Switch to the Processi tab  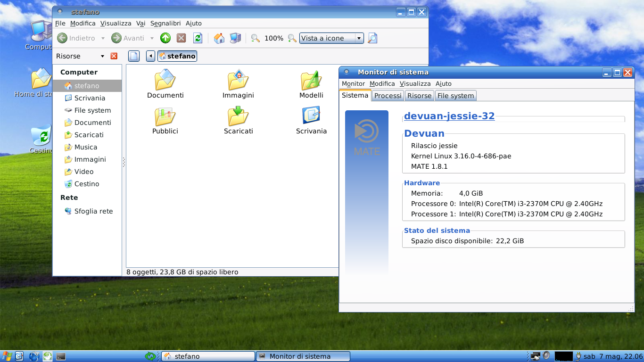point(388,96)
